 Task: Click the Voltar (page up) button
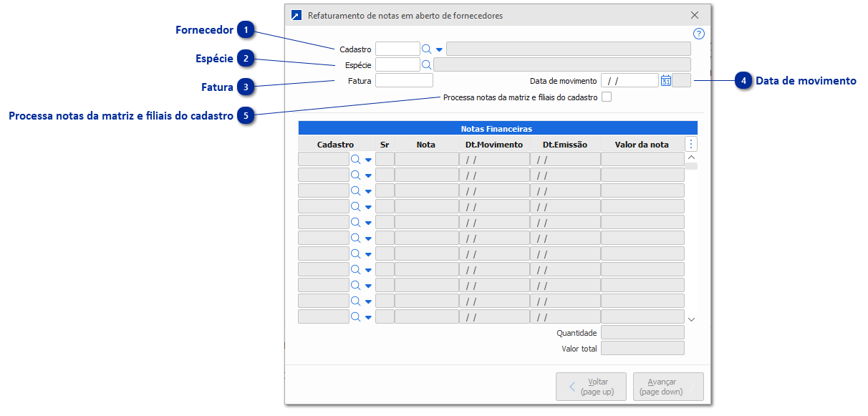tap(591, 386)
